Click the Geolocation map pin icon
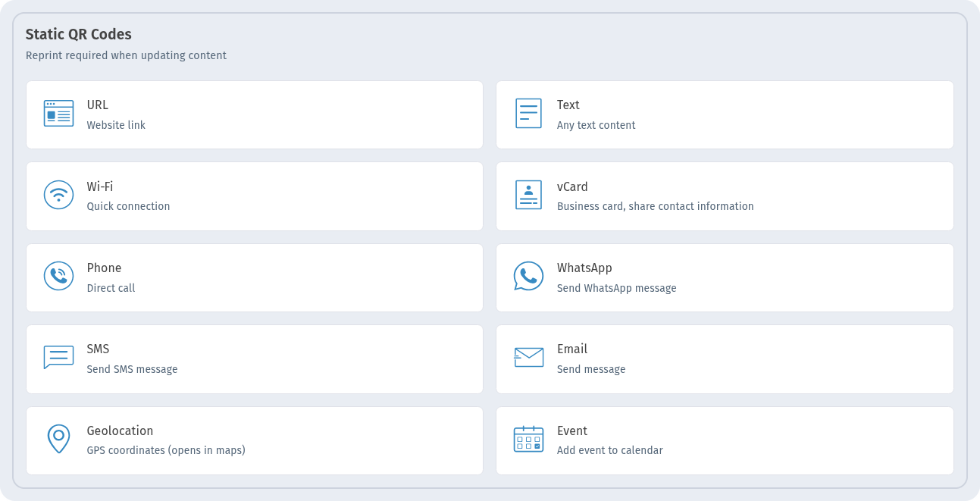Screen dimensions: 980x501 tap(58, 439)
